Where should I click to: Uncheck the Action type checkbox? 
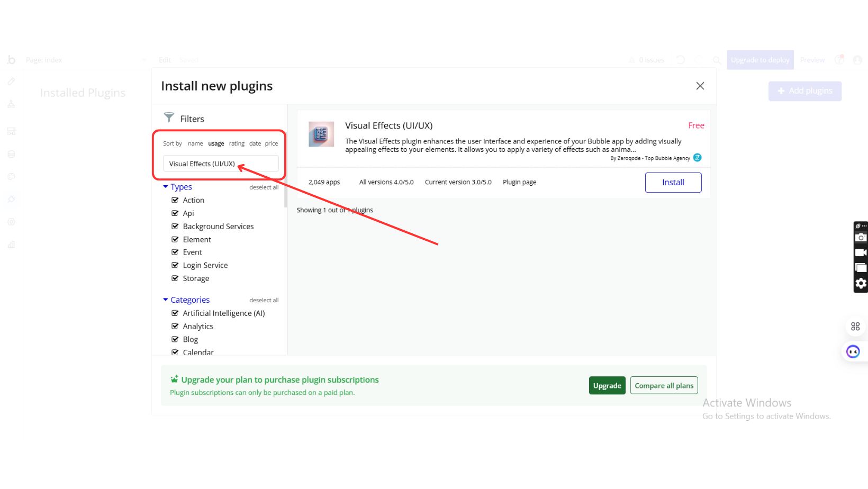[175, 200]
